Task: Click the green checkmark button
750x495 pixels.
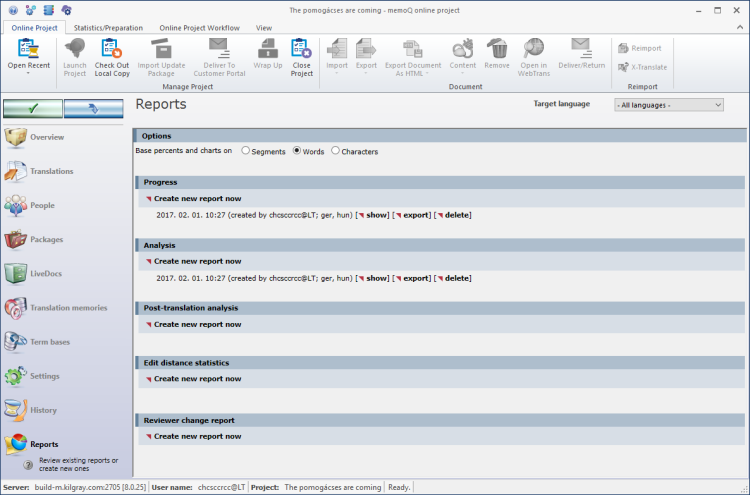Action: click(32, 108)
